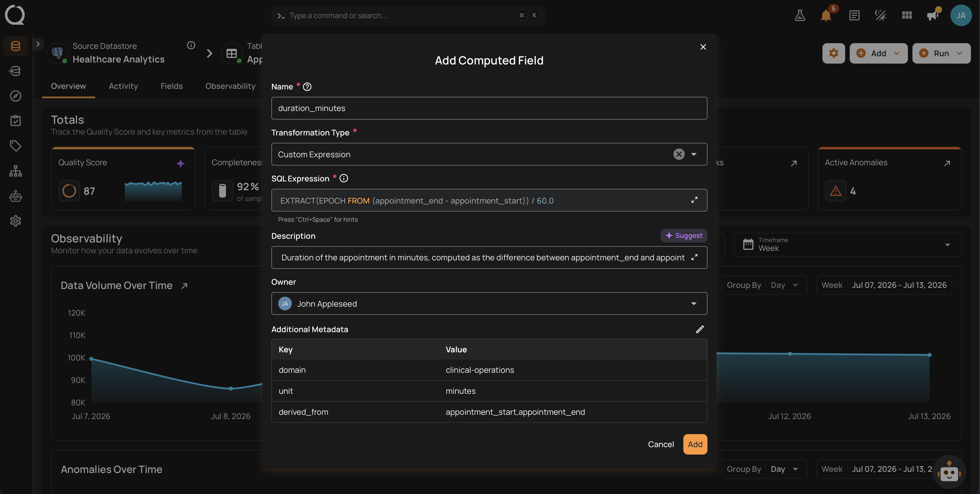
Task: Expand the Description text editor
Action: point(694,257)
